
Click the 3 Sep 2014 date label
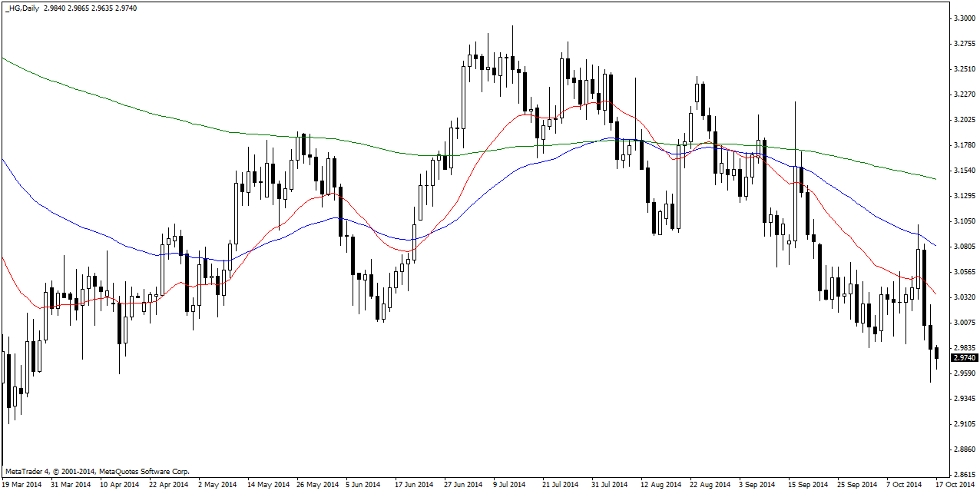pos(758,485)
